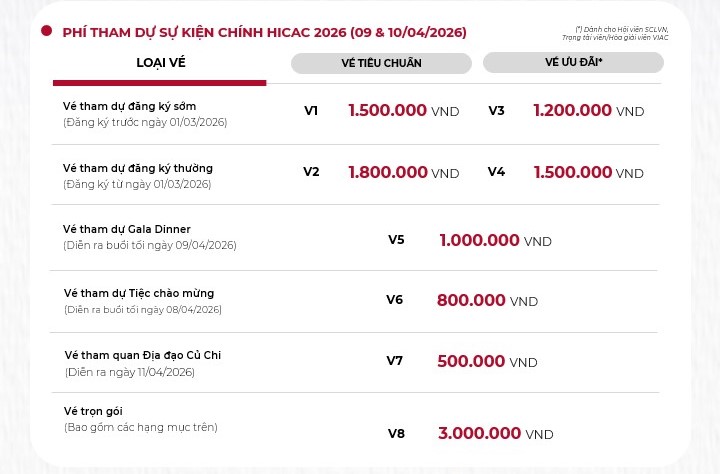Click the V1 ticket code

pos(311,111)
